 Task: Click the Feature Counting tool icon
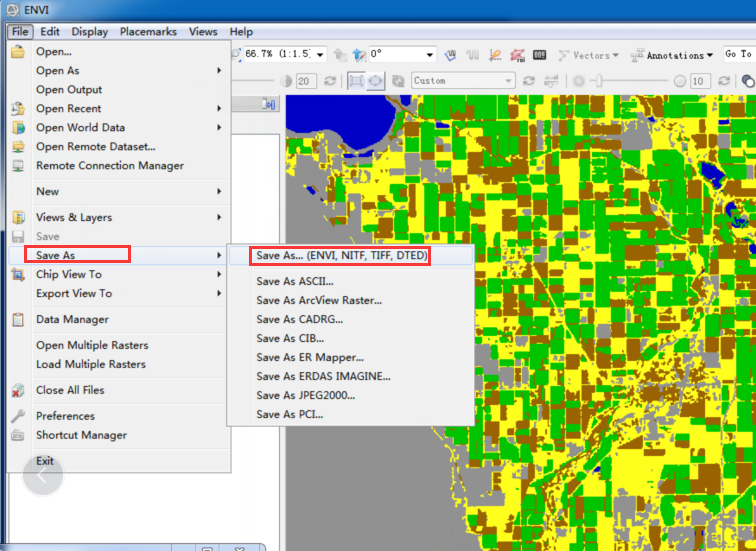click(540, 55)
